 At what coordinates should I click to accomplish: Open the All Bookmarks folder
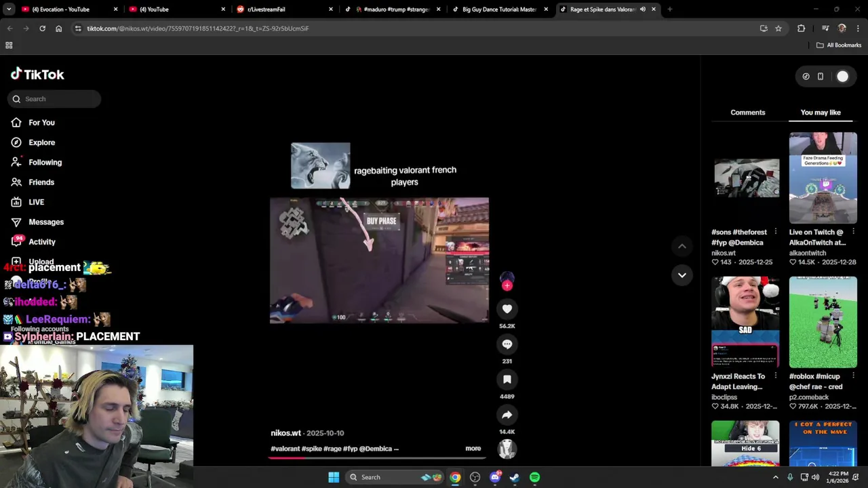[839, 45]
